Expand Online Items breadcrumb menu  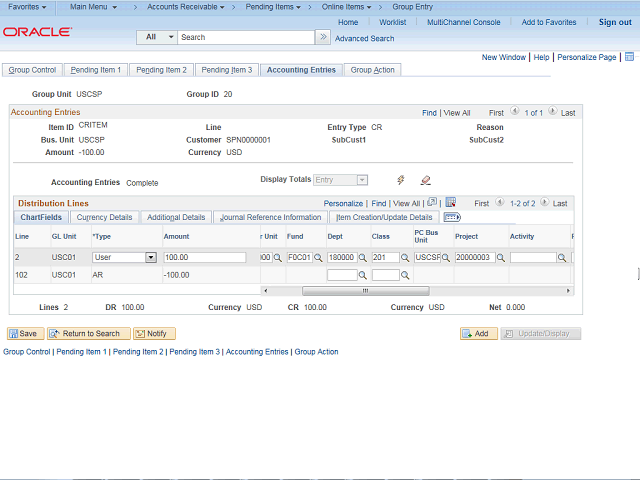[346, 7]
